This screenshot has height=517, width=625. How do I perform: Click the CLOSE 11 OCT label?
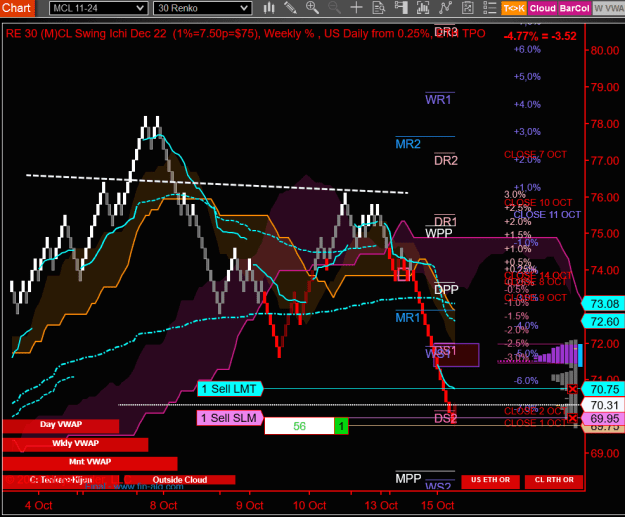[547, 214]
